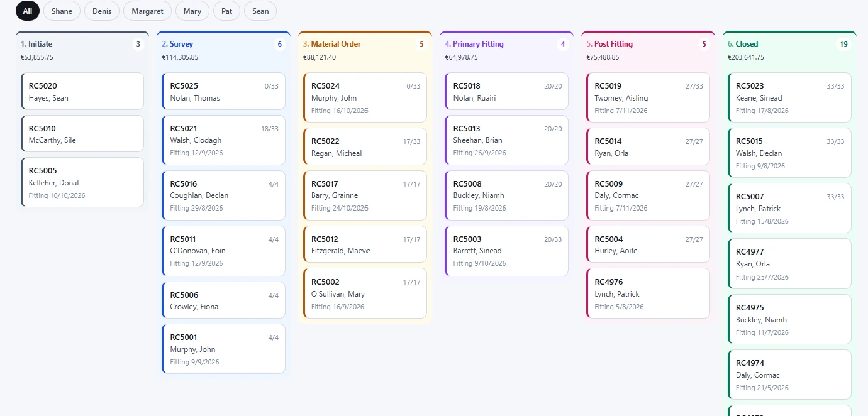
Task: Click the Primary Fitting total €64,978.75
Action: (462, 57)
